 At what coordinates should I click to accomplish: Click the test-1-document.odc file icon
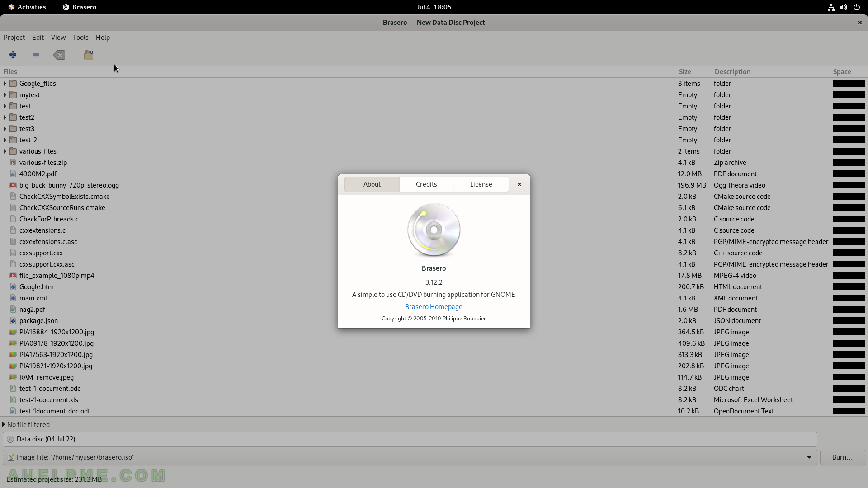click(13, 388)
